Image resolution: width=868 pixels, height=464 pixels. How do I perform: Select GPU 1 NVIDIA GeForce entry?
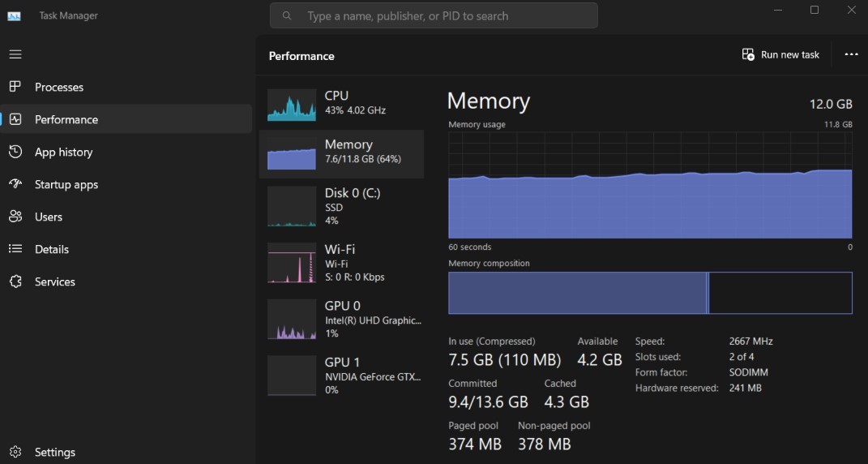click(341, 376)
